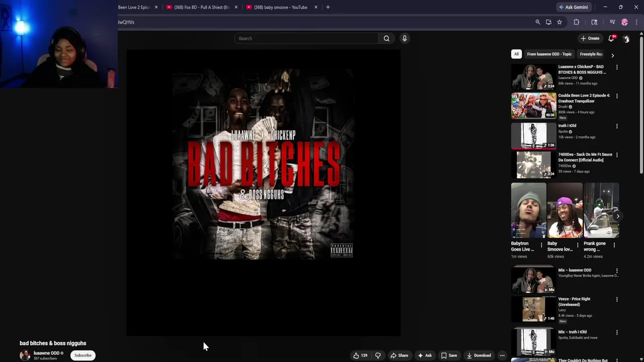This screenshot has width=644, height=362.
Task: Click the video player album art
Action: [263, 164]
